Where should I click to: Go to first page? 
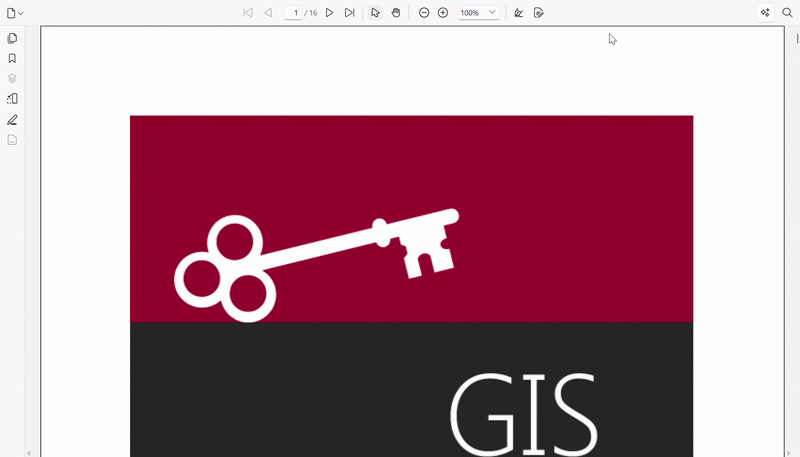tap(248, 13)
